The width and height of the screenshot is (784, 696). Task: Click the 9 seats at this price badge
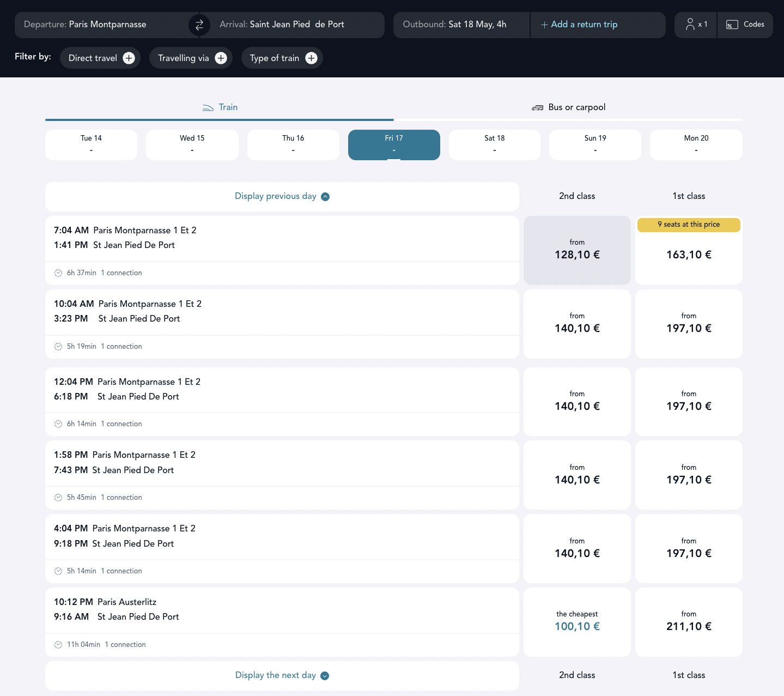tap(689, 225)
